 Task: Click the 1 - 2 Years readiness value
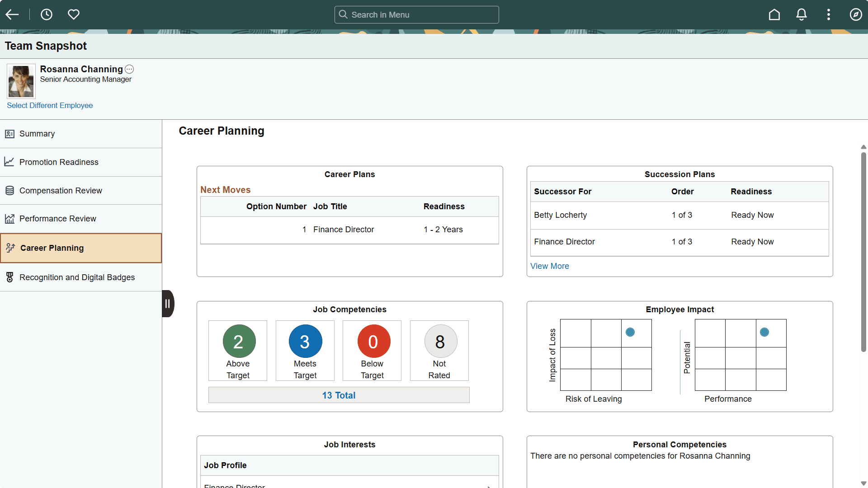443,230
